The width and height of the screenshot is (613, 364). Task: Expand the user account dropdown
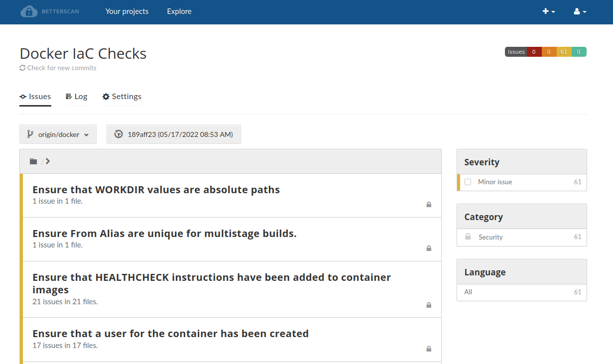click(x=580, y=11)
